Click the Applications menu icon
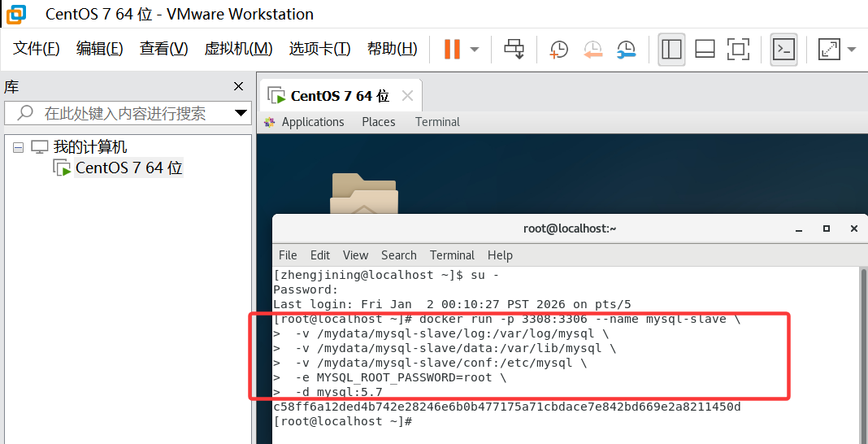Image resolution: width=868 pixels, height=444 pixels. click(x=270, y=122)
